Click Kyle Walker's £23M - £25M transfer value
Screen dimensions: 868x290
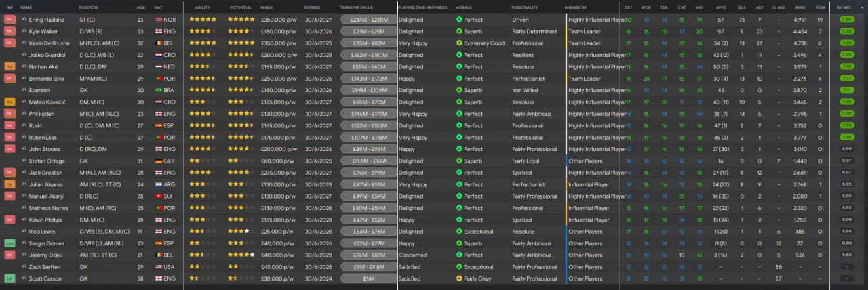point(369,31)
